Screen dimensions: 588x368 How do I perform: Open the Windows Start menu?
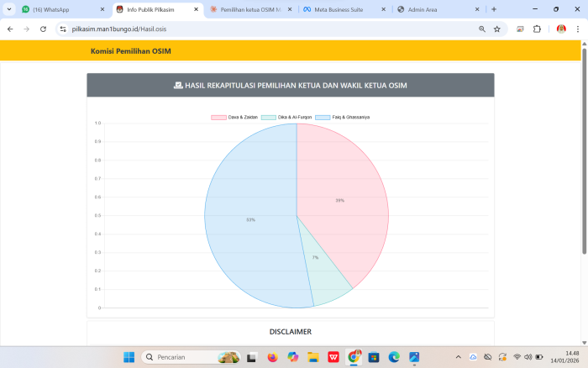point(129,357)
